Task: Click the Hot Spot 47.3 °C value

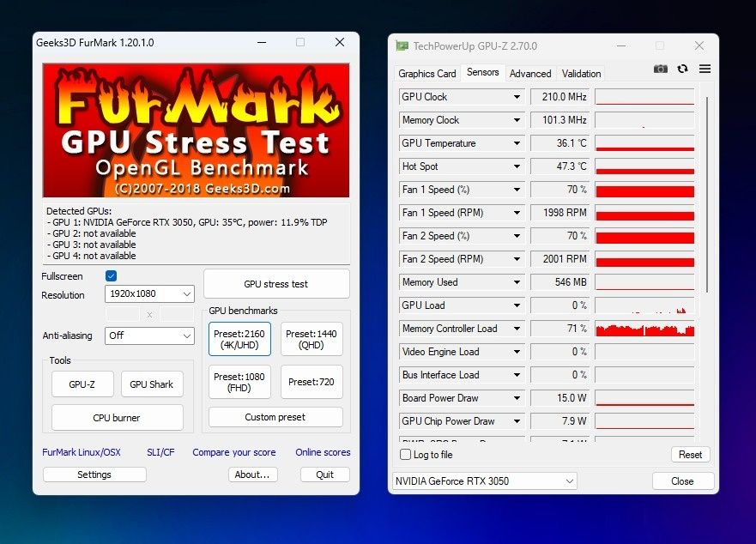Action: coord(559,166)
